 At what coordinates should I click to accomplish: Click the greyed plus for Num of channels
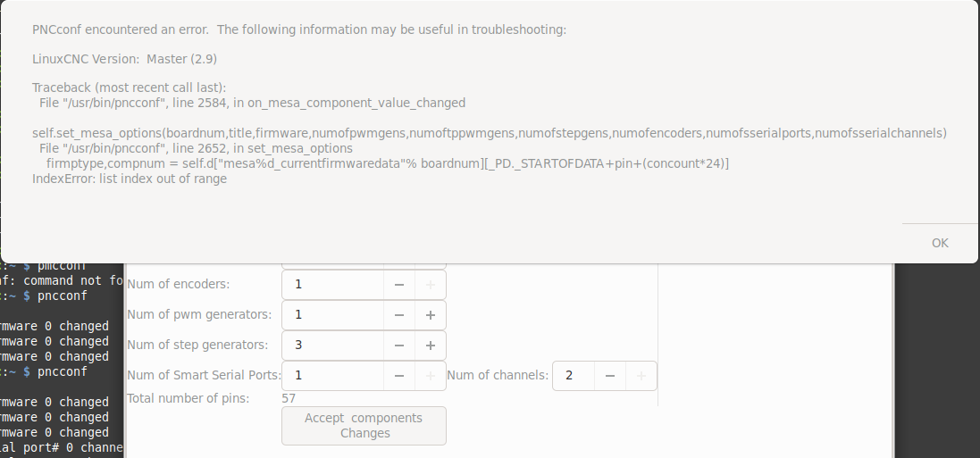point(641,376)
